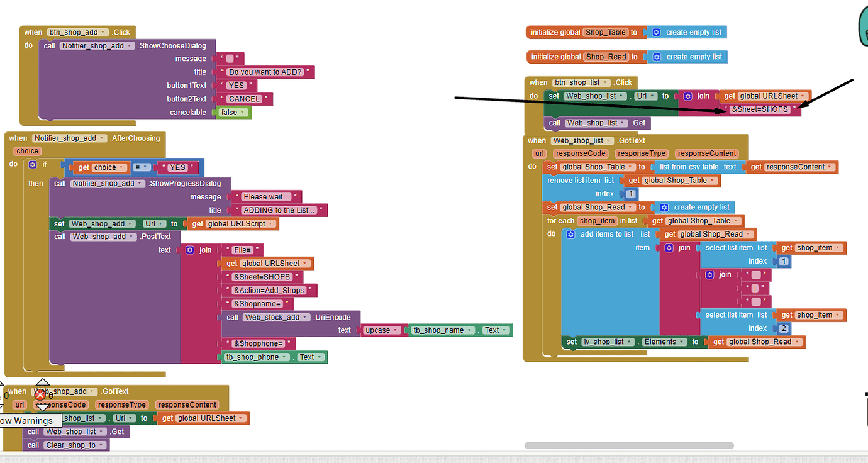Click the horizontal workspace scrollbar
868x463 pixels.
click(629, 445)
